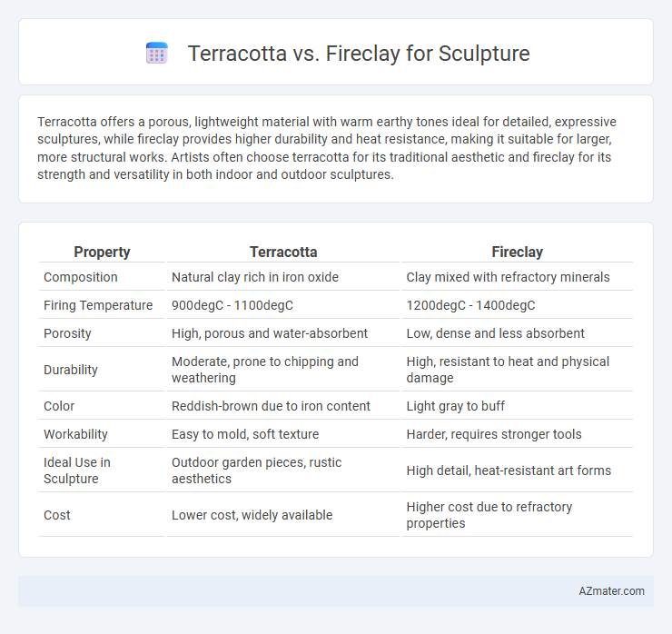Click the Workability row label
The height and width of the screenshot is (634, 672).
click(75, 434)
